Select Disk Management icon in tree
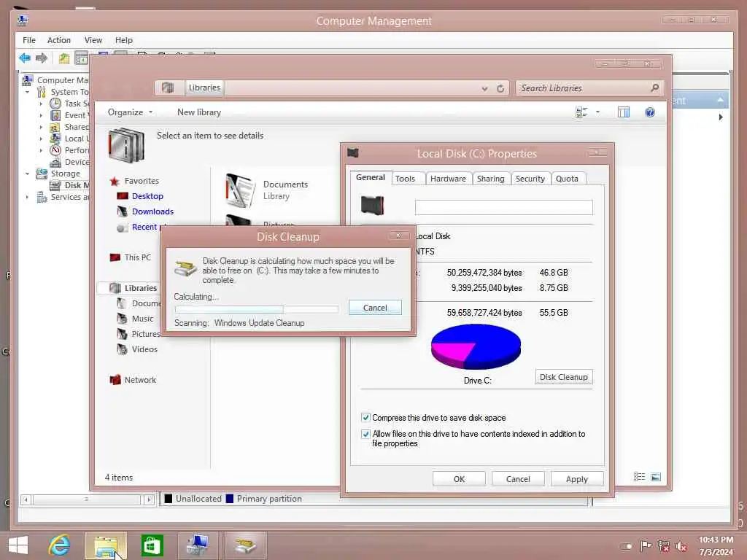The height and width of the screenshot is (560, 747). click(x=55, y=185)
